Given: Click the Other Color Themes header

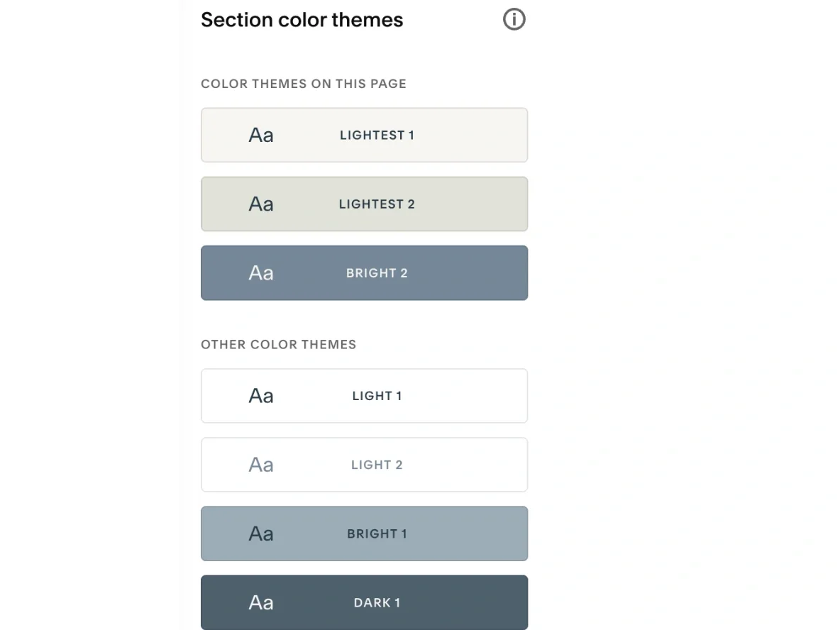Looking at the screenshot, I should 278,345.
